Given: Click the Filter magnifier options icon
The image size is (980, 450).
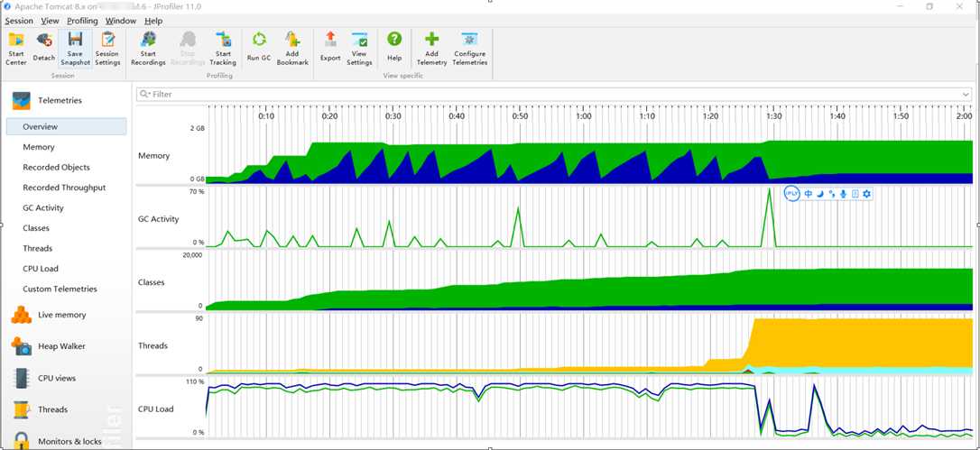Looking at the screenshot, I should pos(145,95).
